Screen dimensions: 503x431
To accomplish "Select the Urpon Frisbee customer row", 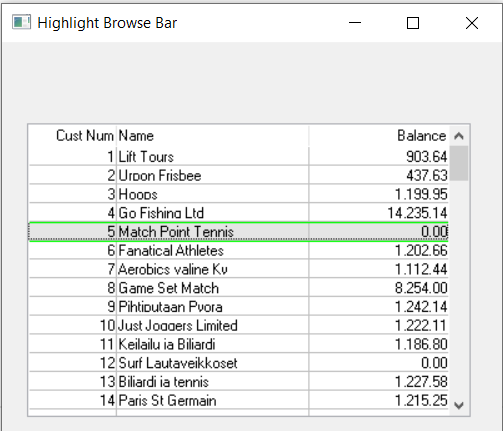I will (x=239, y=175).
